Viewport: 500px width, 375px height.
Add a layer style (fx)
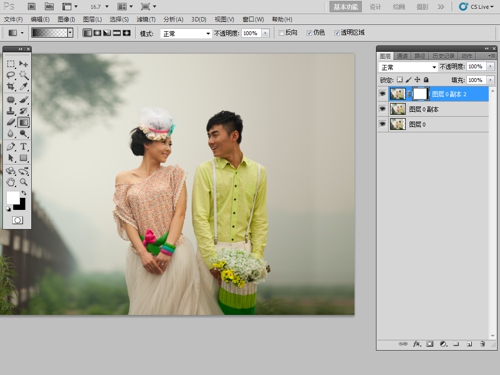point(417,344)
